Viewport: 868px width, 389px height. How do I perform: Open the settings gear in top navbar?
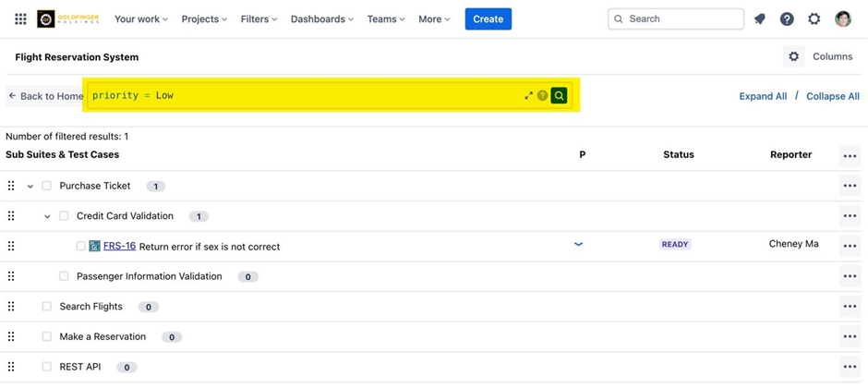coord(814,19)
